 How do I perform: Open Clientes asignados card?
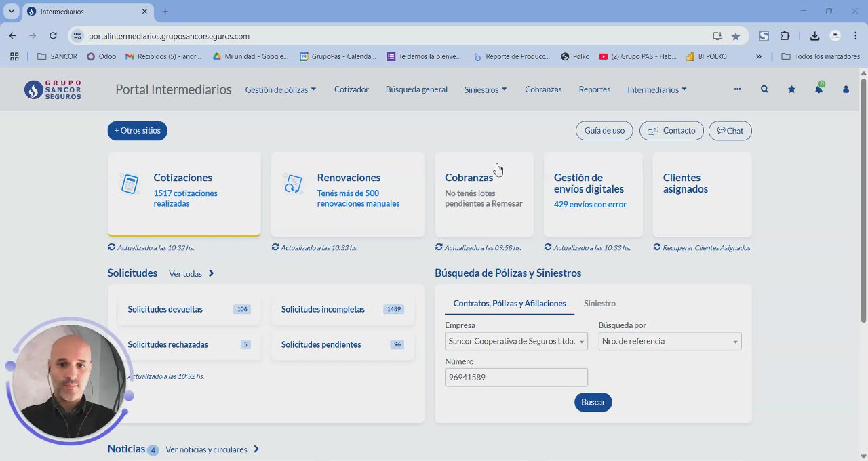702,195
